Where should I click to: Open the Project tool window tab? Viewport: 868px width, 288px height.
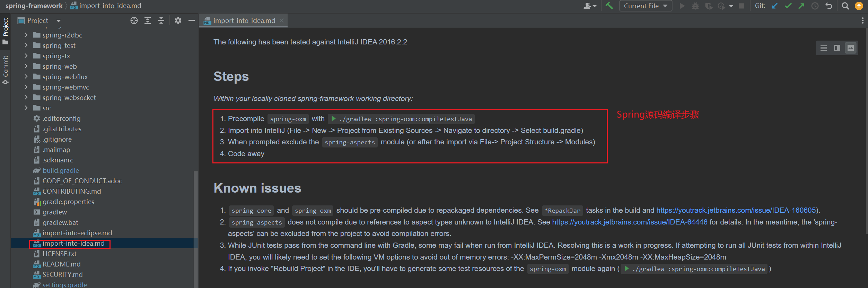[5, 31]
